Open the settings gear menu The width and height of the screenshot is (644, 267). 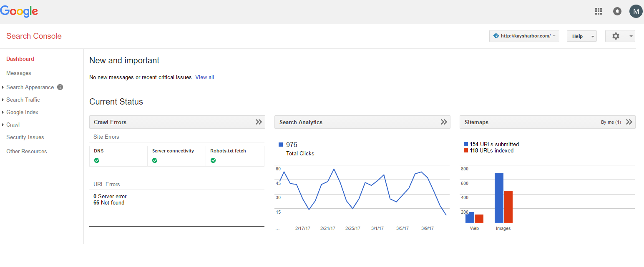(x=620, y=36)
